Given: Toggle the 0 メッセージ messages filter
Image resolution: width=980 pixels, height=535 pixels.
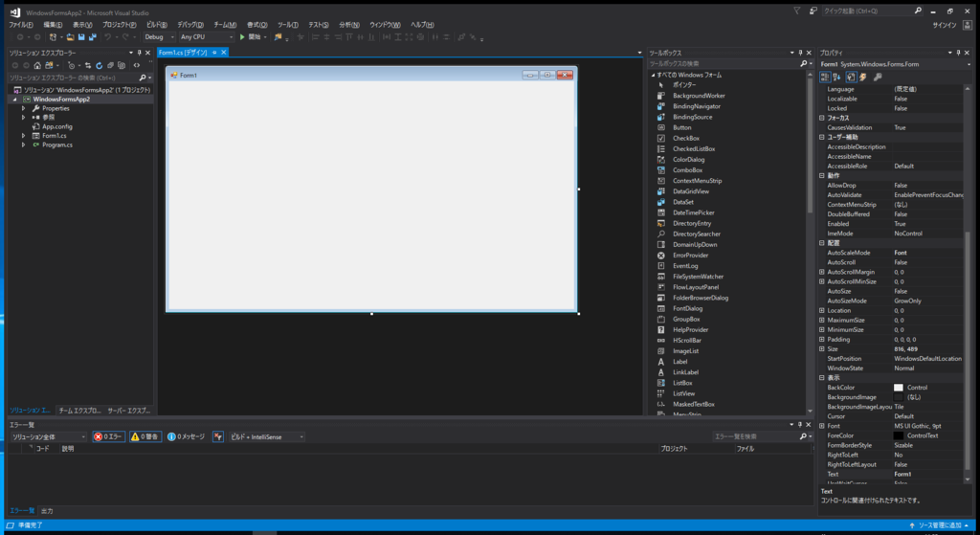Looking at the screenshot, I should coord(187,436).
